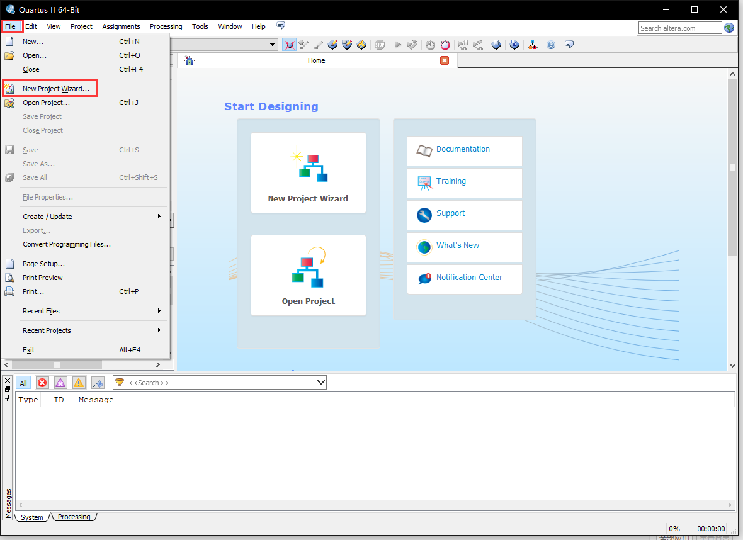743x541 pixels.
Task: Click the grey clock timing analyzer icon
Action: coord(430,45)
